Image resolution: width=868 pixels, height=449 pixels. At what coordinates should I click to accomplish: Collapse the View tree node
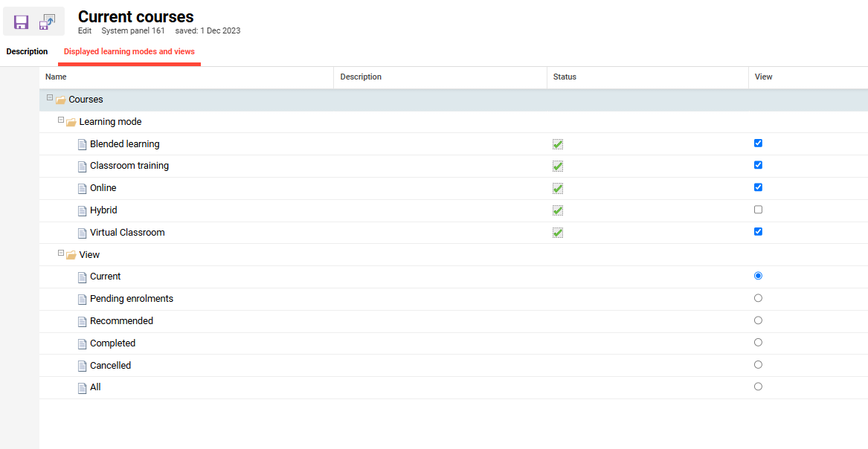61,253
